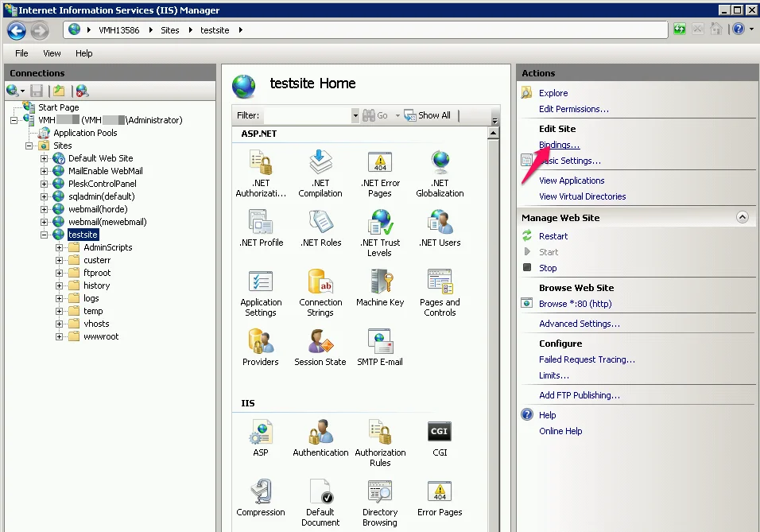This screenshot has height=532, width=760.
Task: Collapse the Sites tree node
Action: [x=29, y=146]
